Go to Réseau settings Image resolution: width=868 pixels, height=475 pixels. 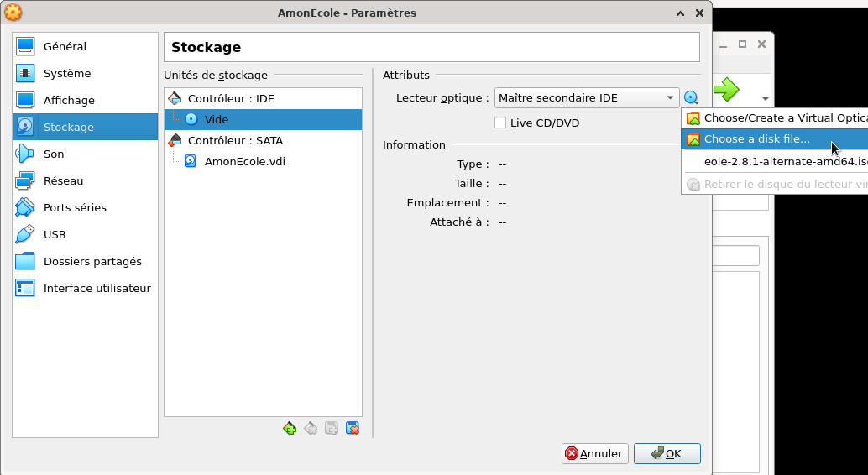coord(86,180)
